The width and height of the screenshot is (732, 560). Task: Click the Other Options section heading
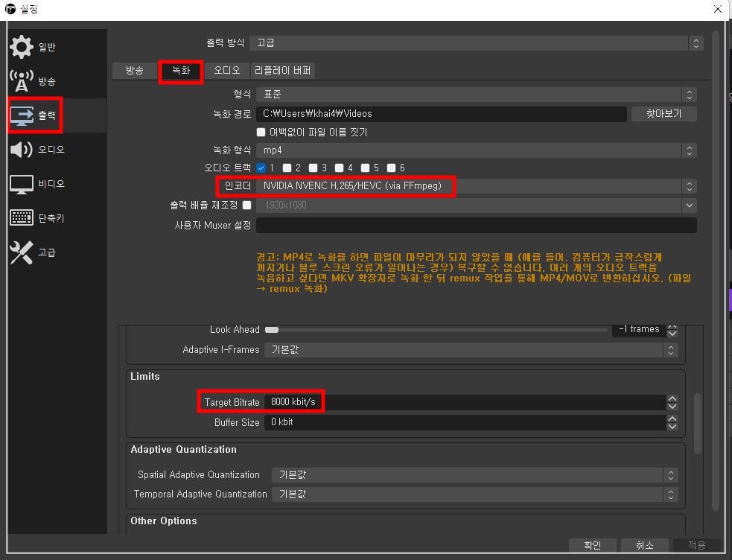point(163,521)
